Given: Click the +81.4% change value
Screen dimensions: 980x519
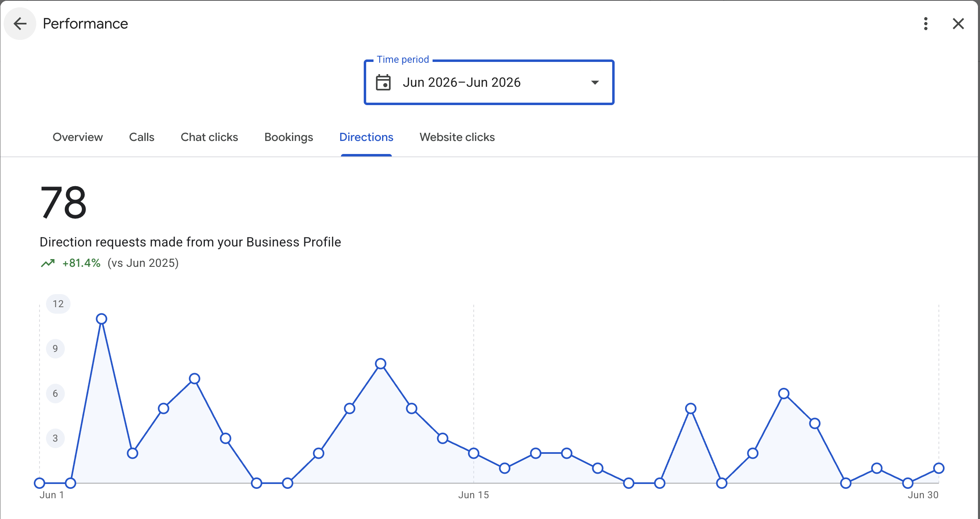Looking at the screenshot, I should [81, 263].
